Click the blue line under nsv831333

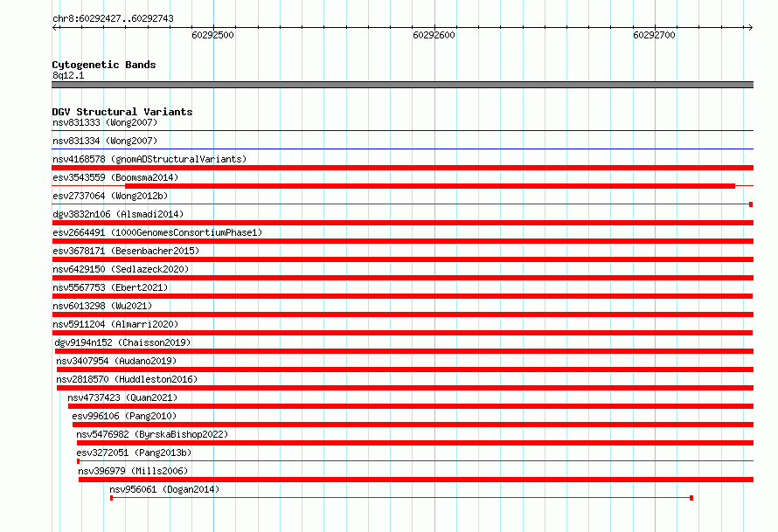click(402, 131)
